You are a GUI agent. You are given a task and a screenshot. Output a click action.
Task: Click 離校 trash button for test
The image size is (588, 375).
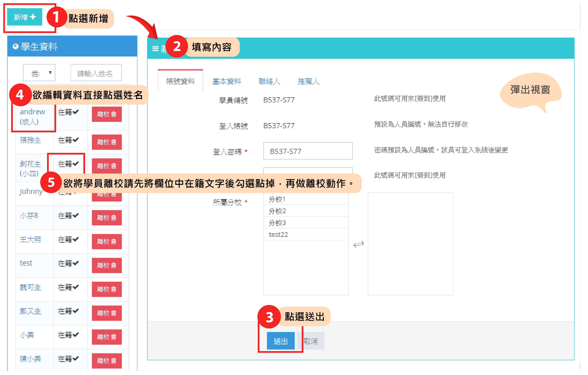click(107, 265)
